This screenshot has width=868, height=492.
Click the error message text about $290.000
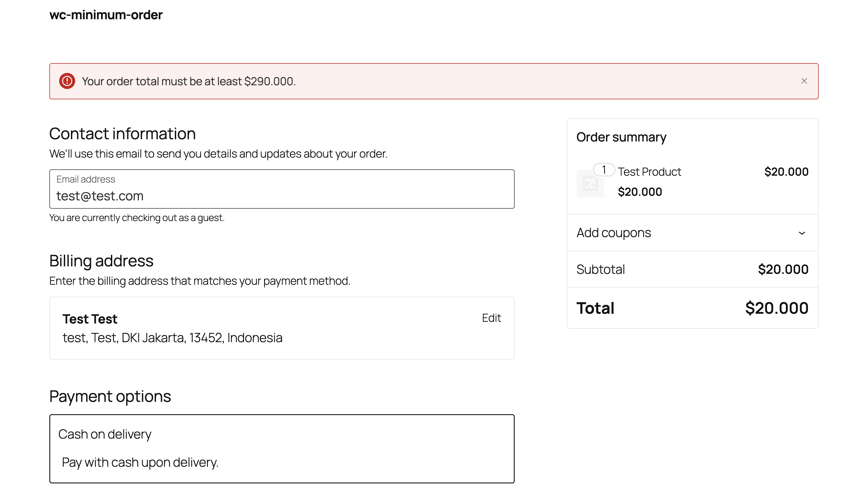[x=189, y=82]
